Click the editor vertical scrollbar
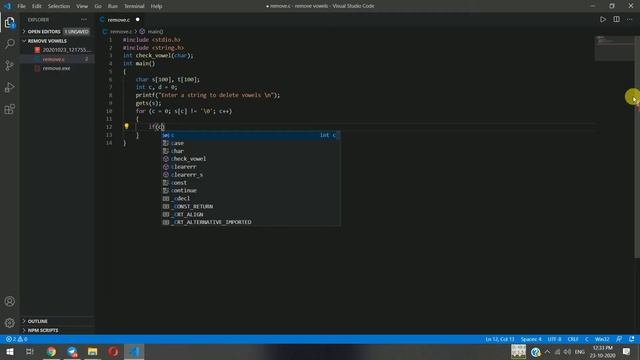The height and width of the screenshot is (360, 640). (x=637, y=147)
